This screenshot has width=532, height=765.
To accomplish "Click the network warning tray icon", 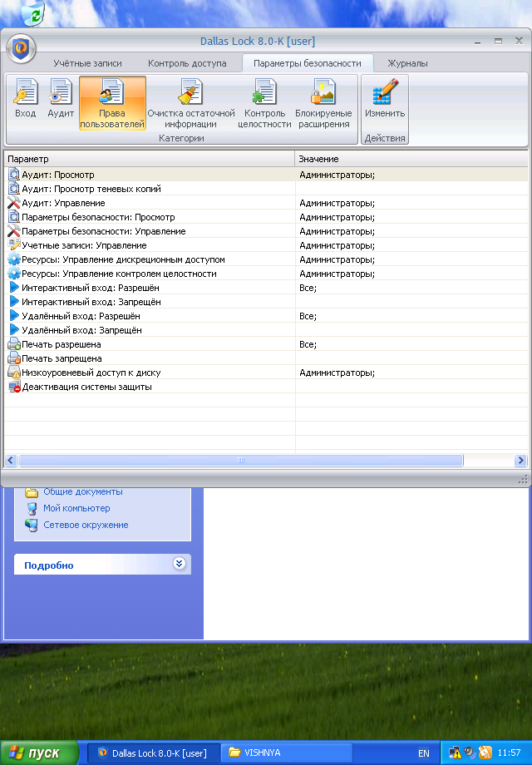I will [455, 753].
